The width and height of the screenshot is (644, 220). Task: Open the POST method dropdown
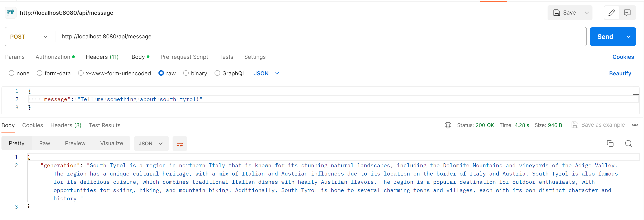tap(29, 37)
